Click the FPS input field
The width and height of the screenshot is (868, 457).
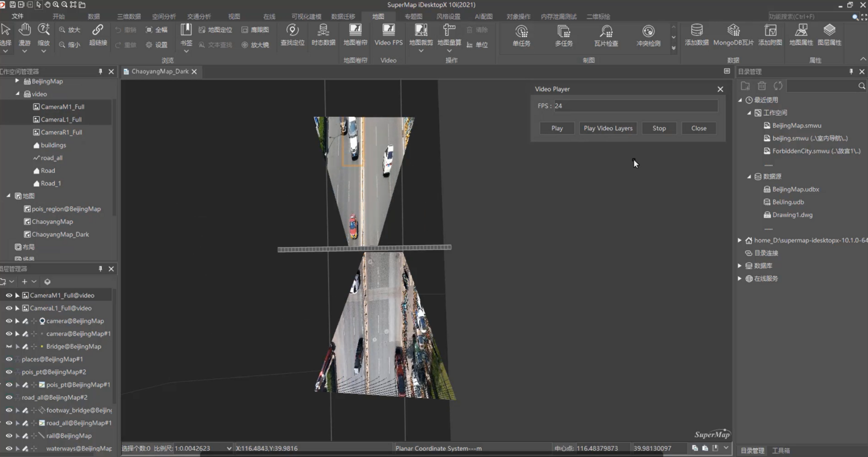pyautogui.click(x=635, y=106)
